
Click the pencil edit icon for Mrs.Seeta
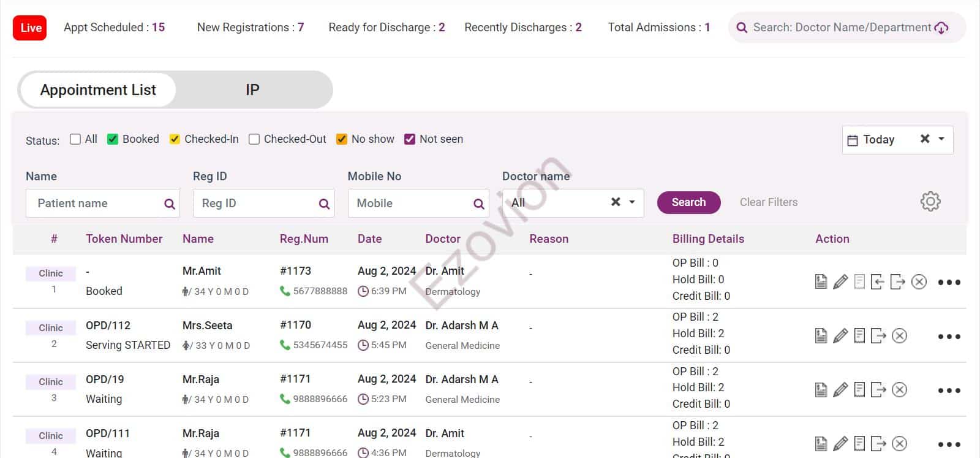(x=840, y=336)
